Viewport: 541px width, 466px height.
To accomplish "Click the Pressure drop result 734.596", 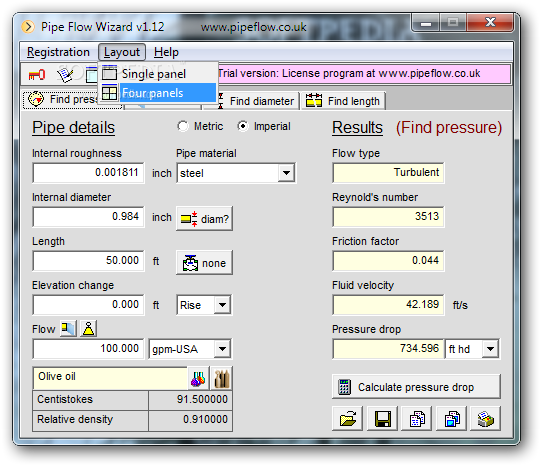I will coord(388,348).
